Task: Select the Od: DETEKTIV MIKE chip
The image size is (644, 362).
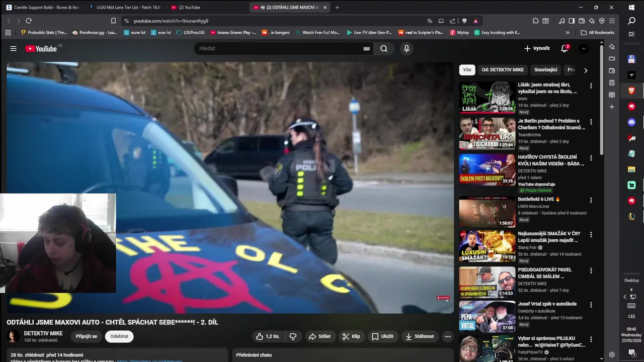Action: tap(503, 70)
